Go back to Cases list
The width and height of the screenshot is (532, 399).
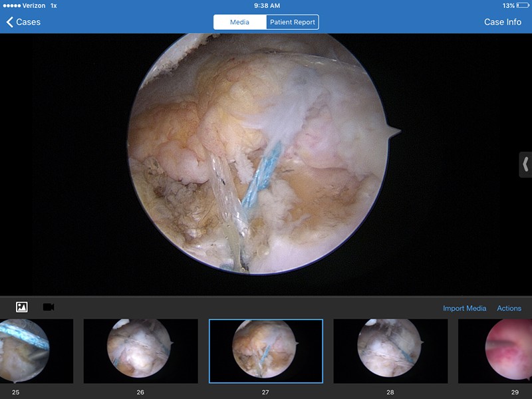pos(23,22)
